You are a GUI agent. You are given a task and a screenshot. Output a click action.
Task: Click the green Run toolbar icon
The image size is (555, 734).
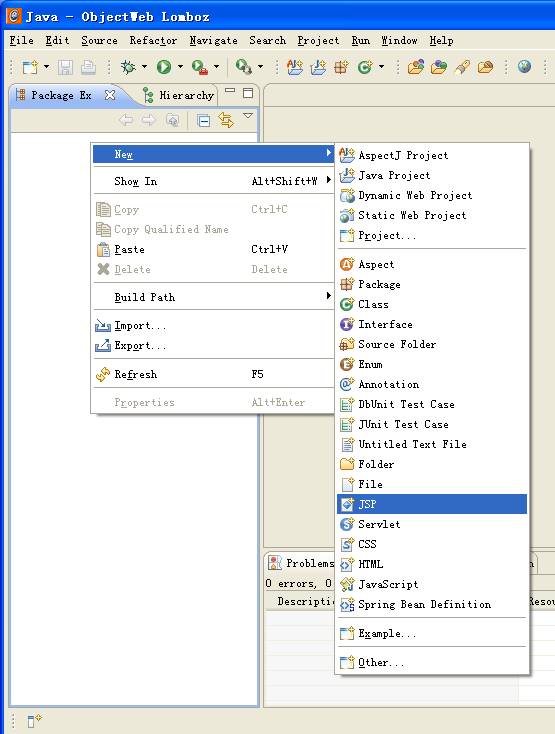(163, 67)
